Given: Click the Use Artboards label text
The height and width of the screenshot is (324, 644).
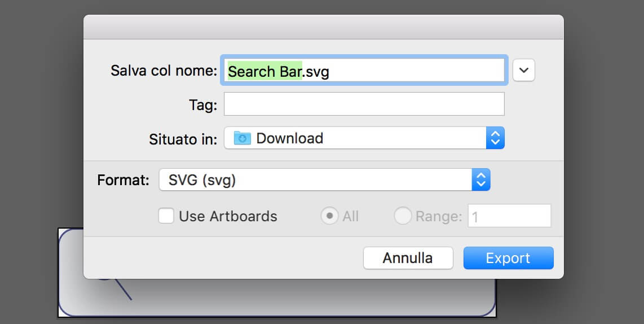Looking at the screenshot, I should click(228, 216).
